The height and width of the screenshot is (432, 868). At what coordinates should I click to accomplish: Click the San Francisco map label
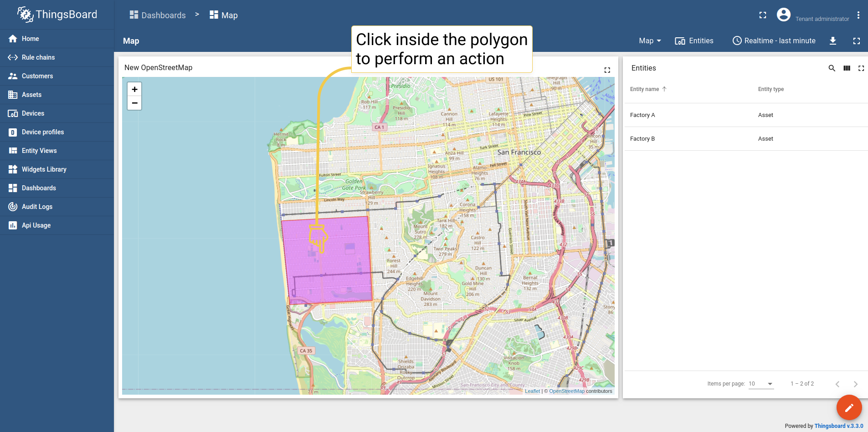[519, 152]
